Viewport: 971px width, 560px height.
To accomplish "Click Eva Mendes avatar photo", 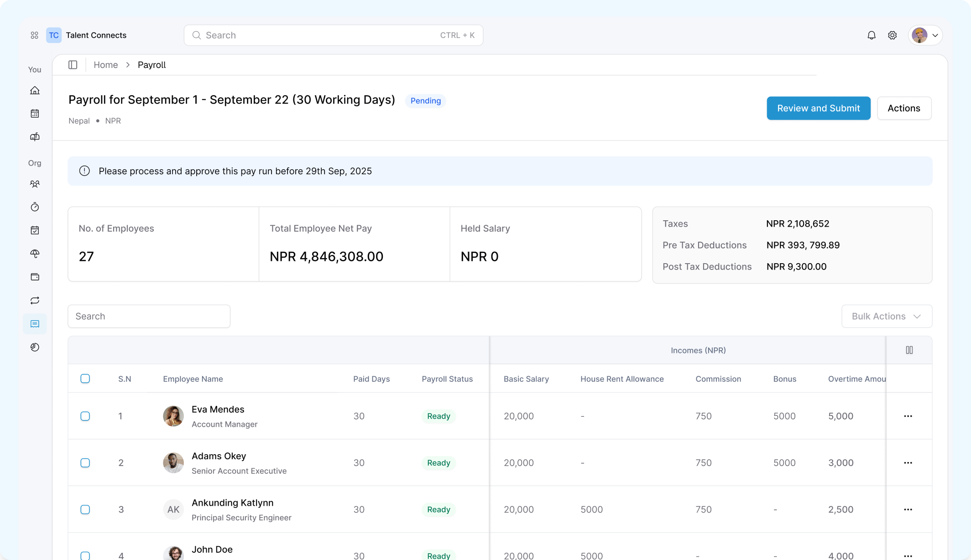I will [x=173, y=416].
